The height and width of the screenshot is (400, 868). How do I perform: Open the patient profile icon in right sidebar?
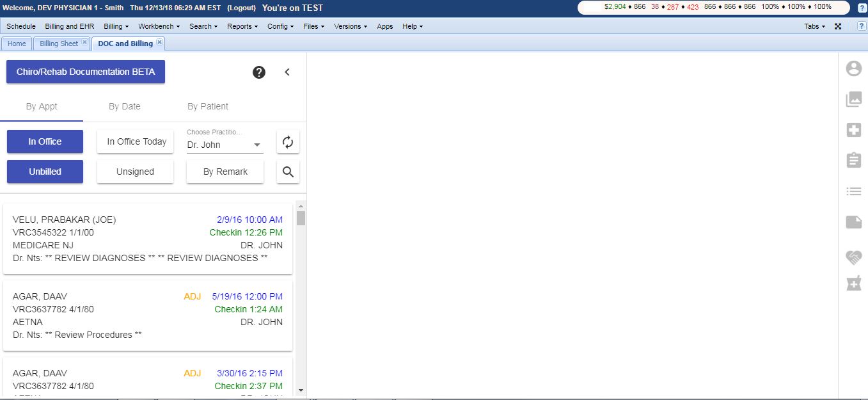point(854,68)
